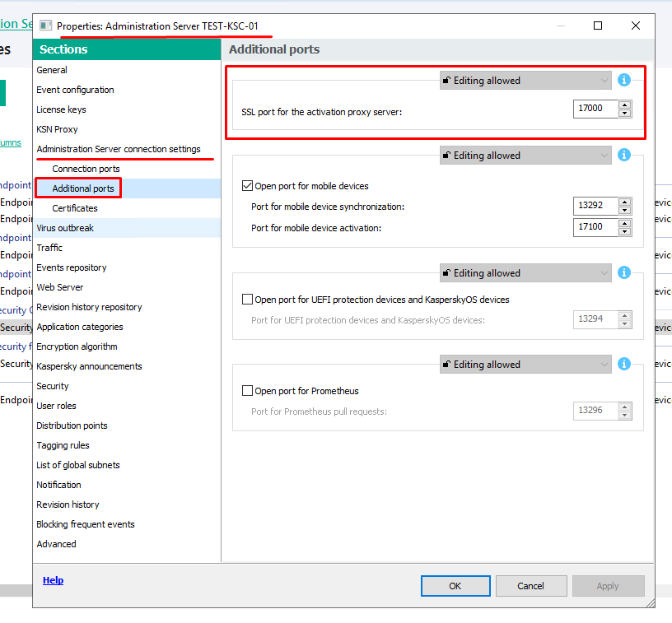
Task: Open Editing allowed dropdown for UEFI devices
Action: pyautogui.click(x=525, y=272)
